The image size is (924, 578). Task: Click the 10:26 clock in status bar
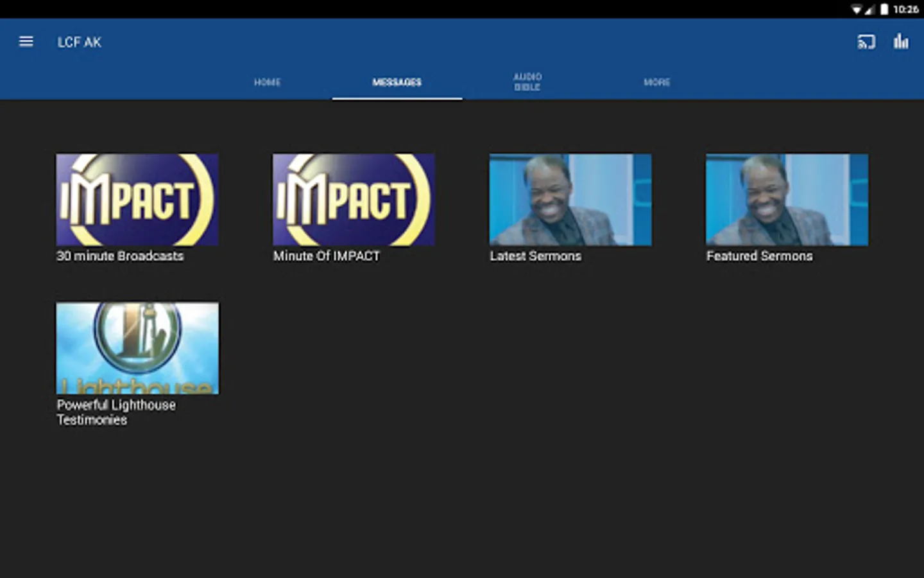click(905, 9)
